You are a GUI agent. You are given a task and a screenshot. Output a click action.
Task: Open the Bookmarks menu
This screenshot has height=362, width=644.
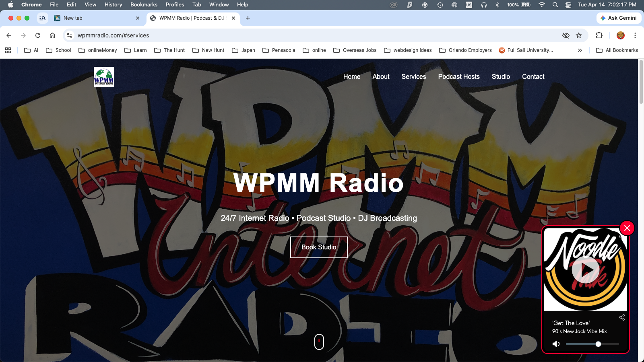tap(144, 5)
